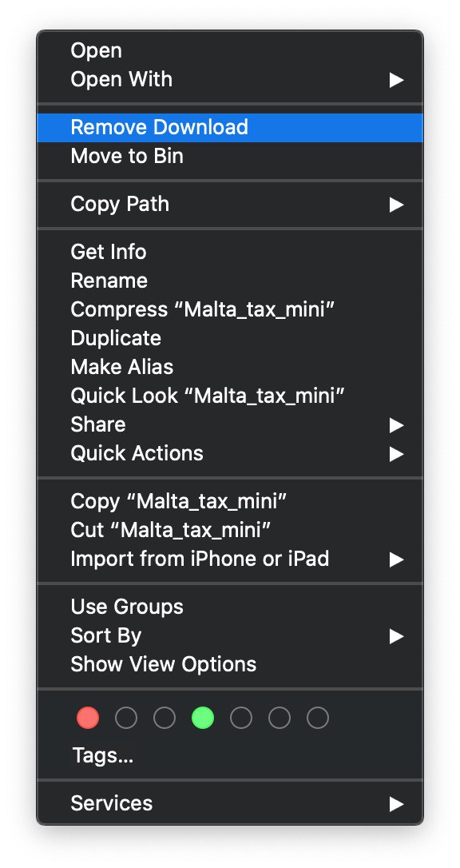460x868 pixels.
Task: Duplicate the selected item
Action: (230, 339)
